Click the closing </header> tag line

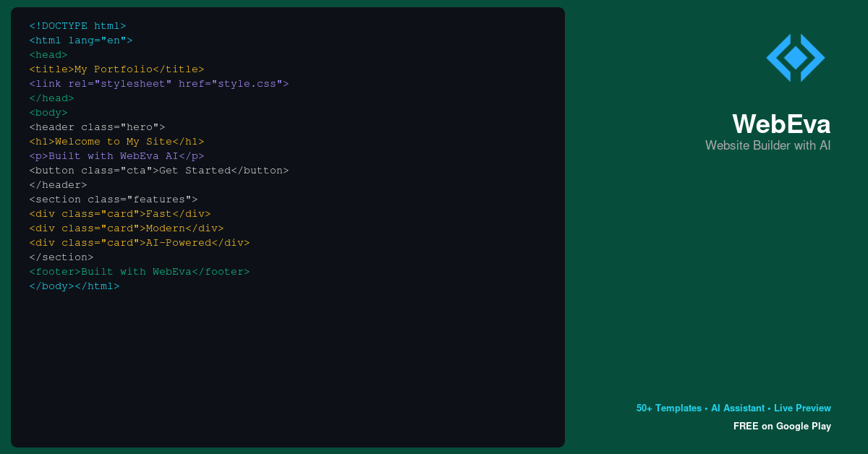[x=58, y=185]
